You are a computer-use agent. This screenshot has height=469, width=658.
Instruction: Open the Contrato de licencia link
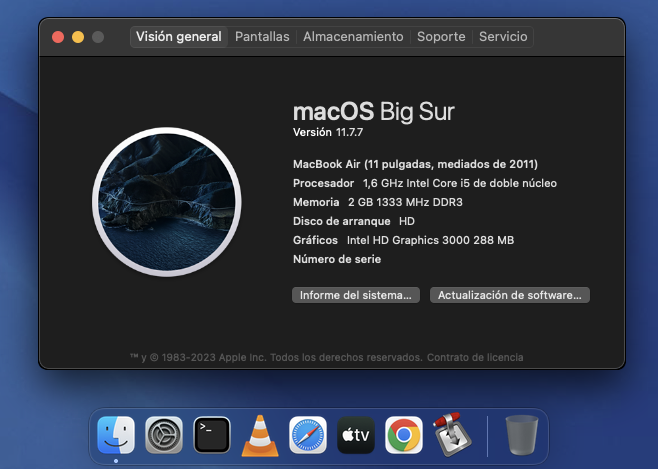coord(475,357)
